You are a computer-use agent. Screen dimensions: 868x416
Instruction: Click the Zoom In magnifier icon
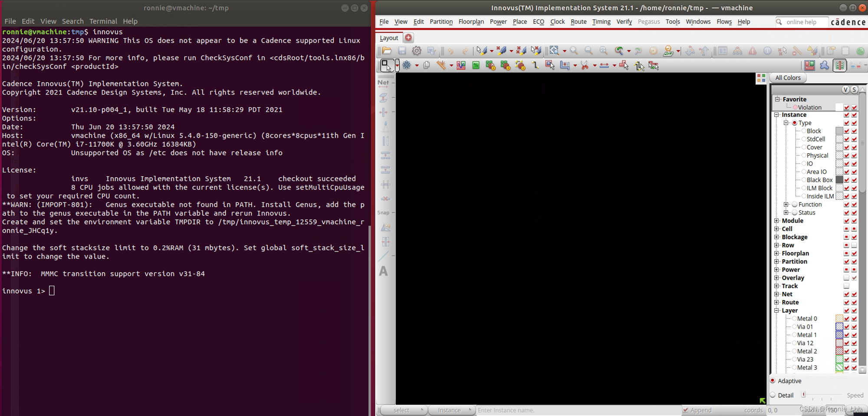[x=574, y=51]
